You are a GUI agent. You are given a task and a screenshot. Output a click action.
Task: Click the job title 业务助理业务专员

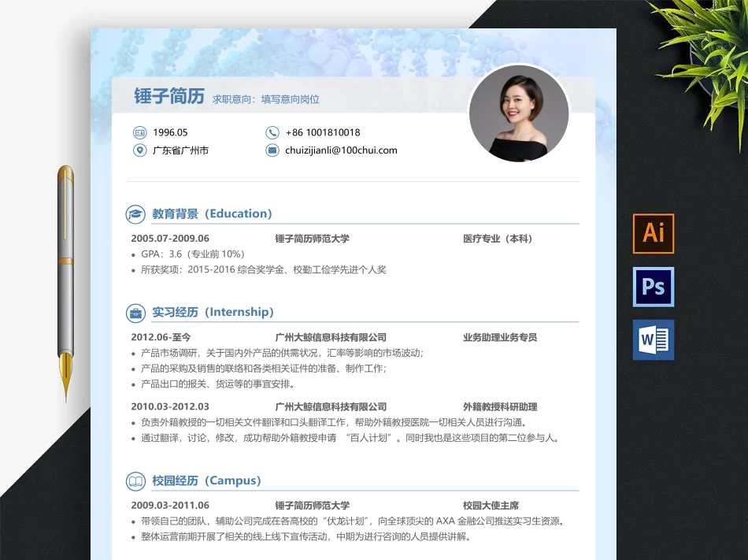(x=500, y=337)
